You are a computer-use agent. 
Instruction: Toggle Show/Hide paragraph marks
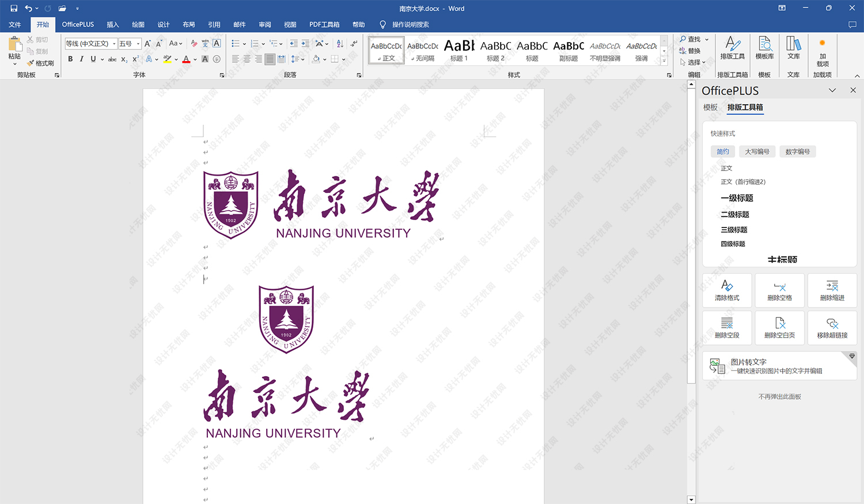coord(354,43)
